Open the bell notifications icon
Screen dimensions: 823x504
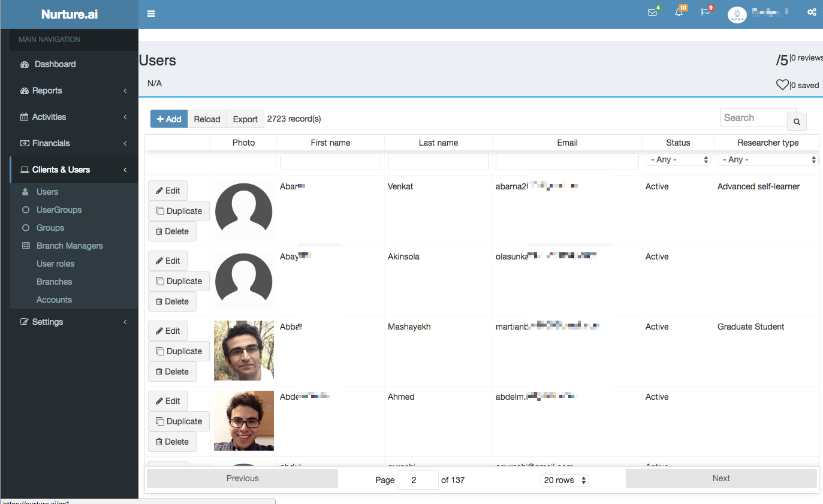click(x=679, y=13)
